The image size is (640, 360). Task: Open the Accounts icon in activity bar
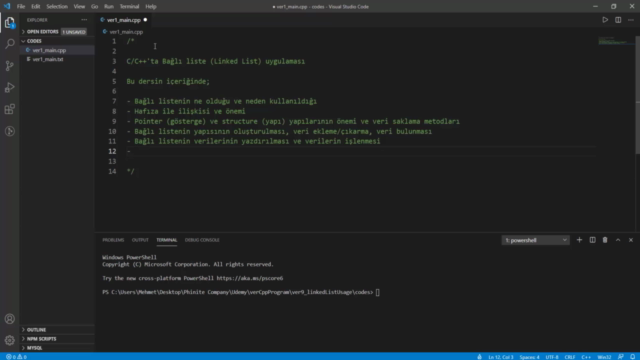[9, 319]
